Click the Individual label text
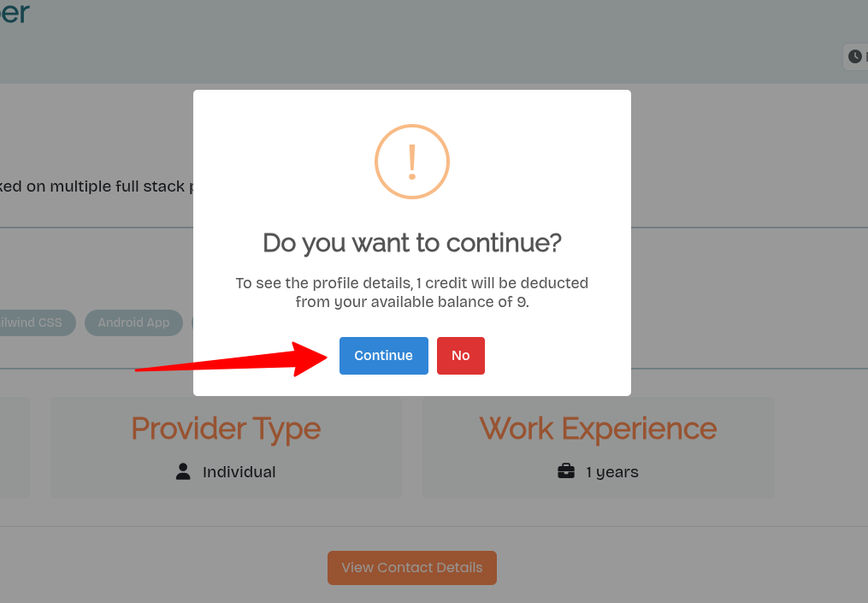 [x=239, y=471]
